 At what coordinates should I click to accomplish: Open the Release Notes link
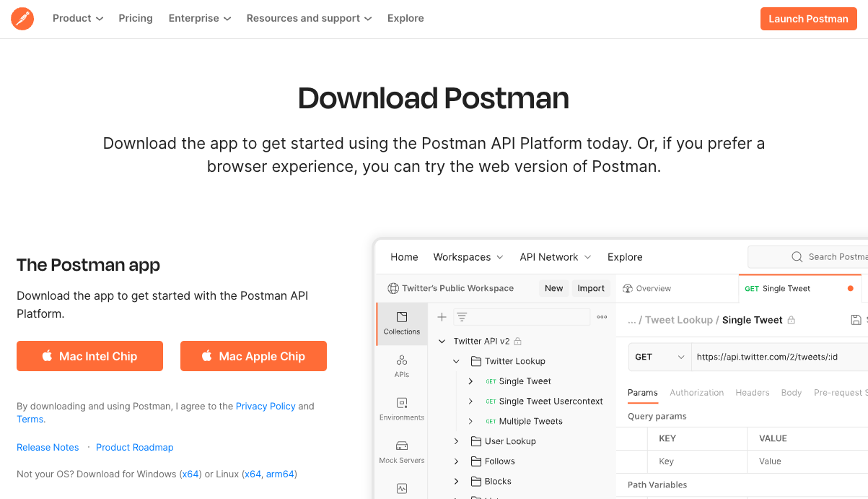(48, 447)
